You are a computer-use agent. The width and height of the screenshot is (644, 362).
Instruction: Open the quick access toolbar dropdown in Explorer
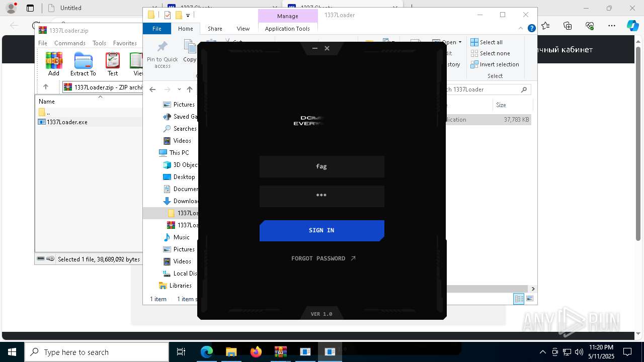[x=188, y=16]
